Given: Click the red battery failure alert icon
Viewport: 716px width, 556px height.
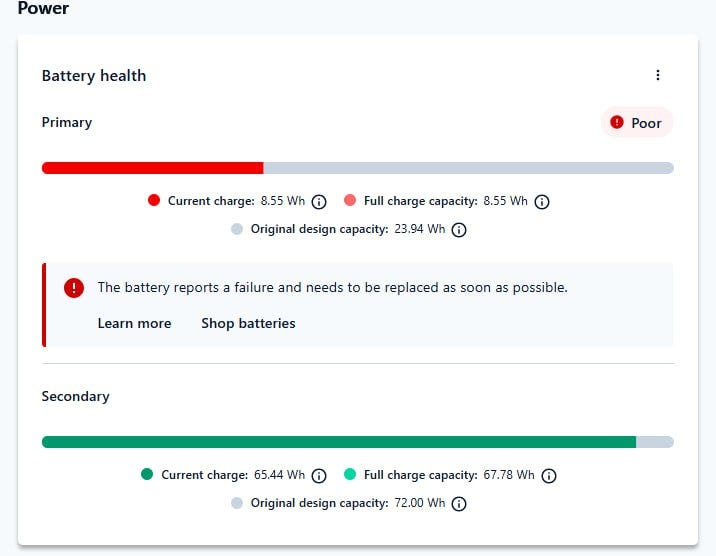Looking at the screenshot, I should (x=74, y=288).
